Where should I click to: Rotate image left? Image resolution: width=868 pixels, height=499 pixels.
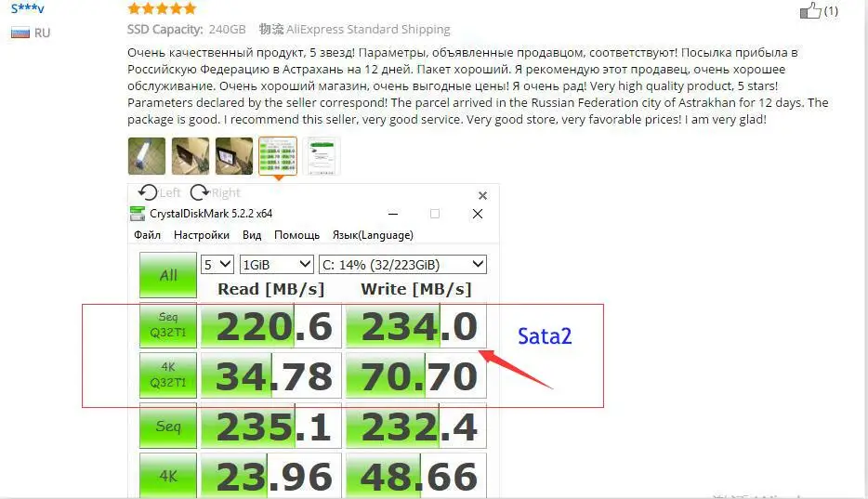pos(160,192)
